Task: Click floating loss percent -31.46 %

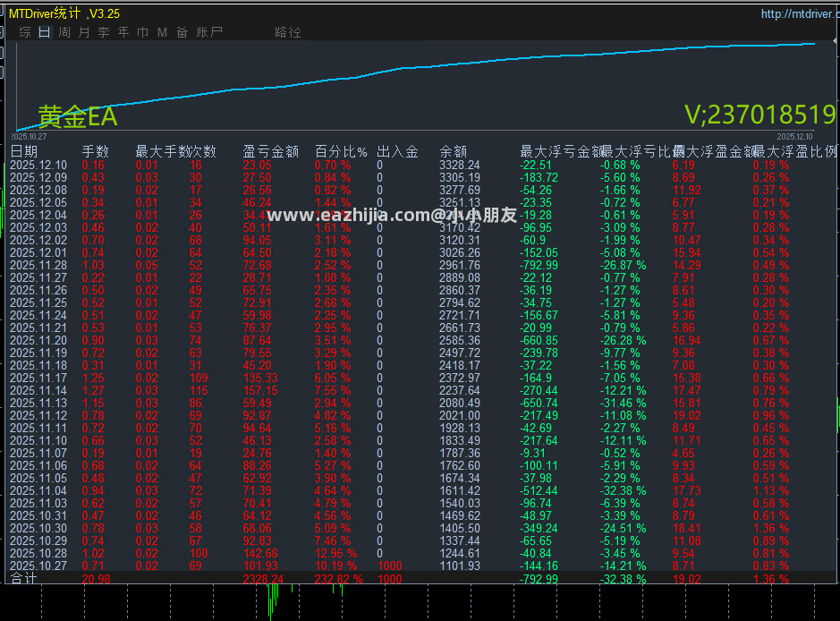Action: coord(623,403)
